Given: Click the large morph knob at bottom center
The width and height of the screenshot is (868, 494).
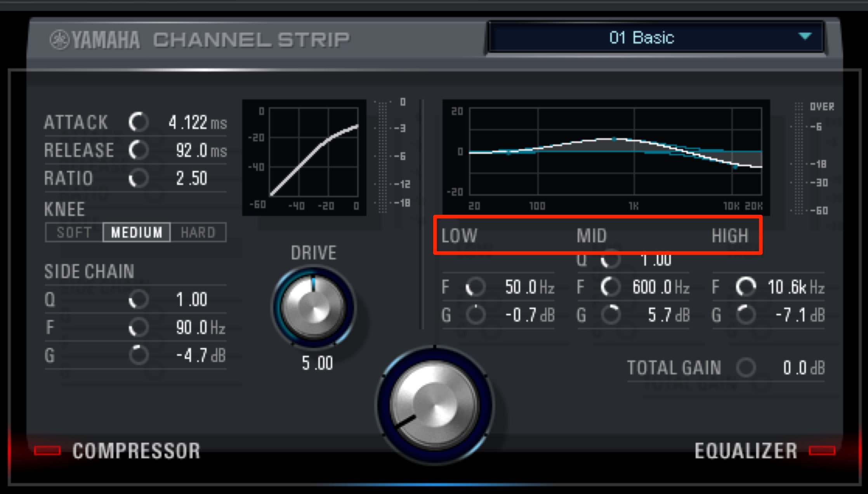Looking at the screenshot, I should pyautogui.click(x=435, y=405).
